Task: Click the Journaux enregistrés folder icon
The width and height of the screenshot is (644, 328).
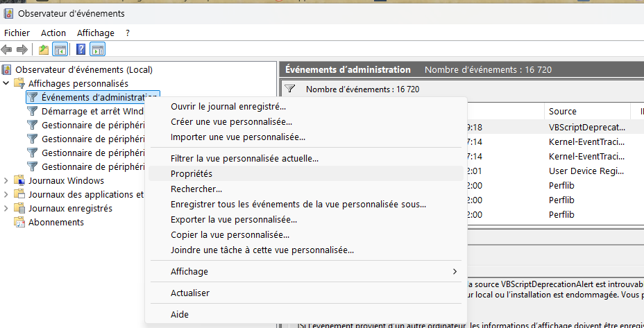Action: (19, 208)
